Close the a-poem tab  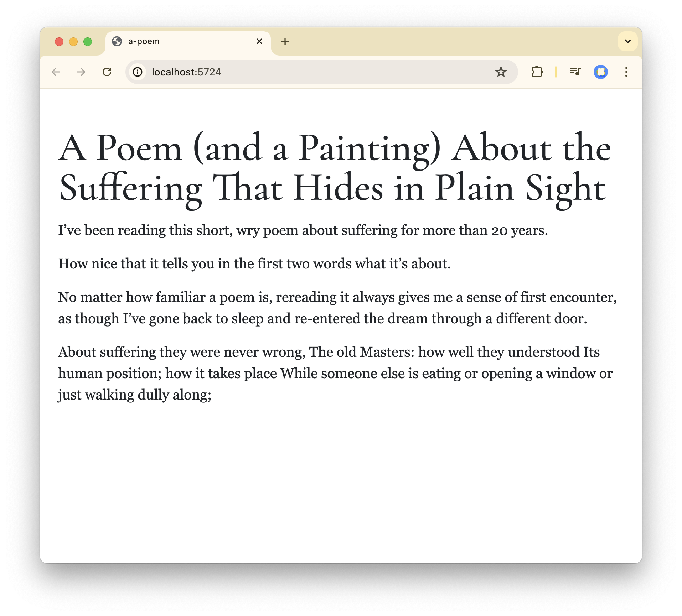pyautogui.click(x=259, y=42)
